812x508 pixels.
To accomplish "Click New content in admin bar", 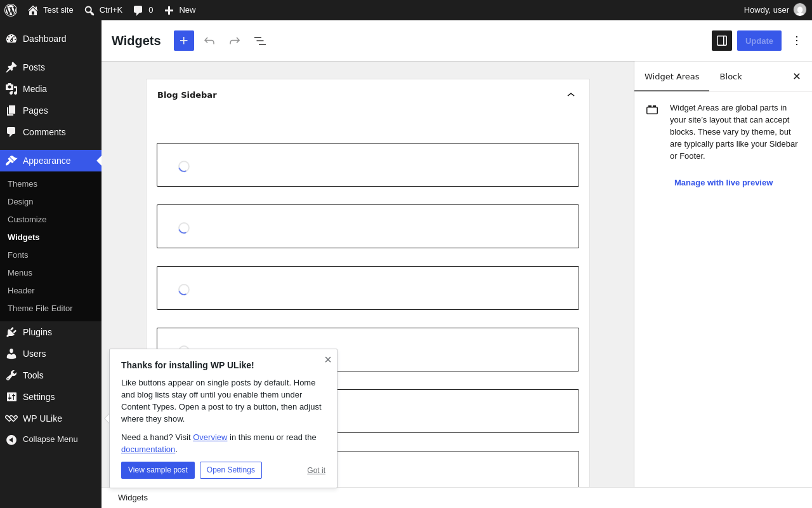I will [x=180, y=10].
